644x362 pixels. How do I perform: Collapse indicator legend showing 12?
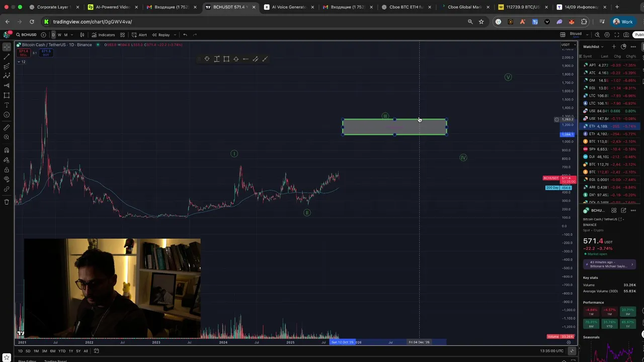click(21, 62)
